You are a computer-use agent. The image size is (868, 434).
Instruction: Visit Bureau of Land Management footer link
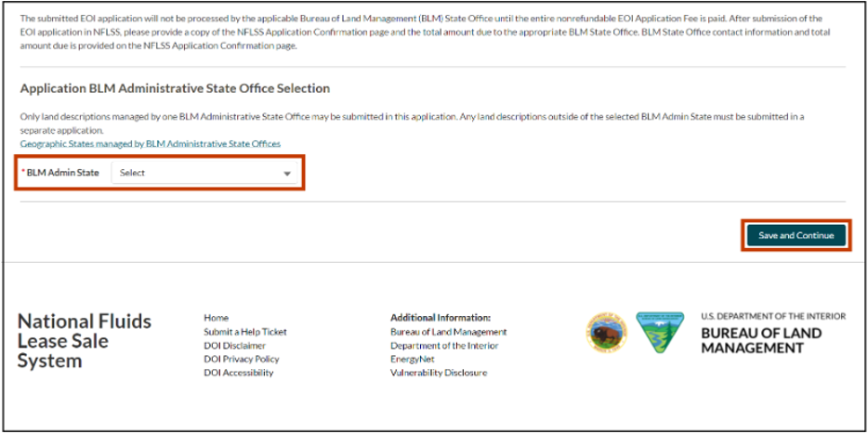pos(448,332)
